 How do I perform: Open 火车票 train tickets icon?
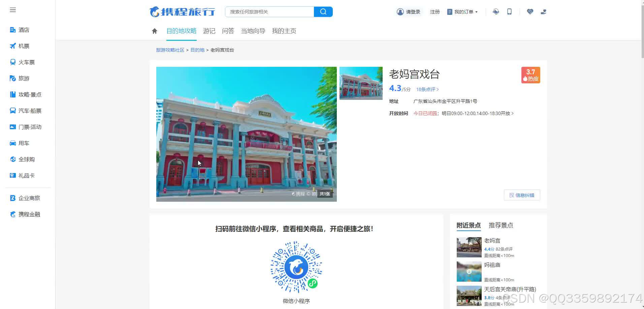(13, 62)
